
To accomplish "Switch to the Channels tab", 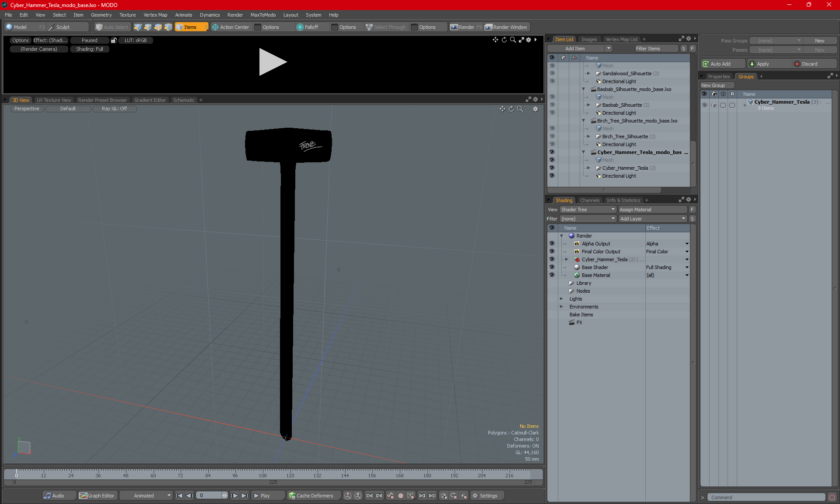I will (589, 200).
